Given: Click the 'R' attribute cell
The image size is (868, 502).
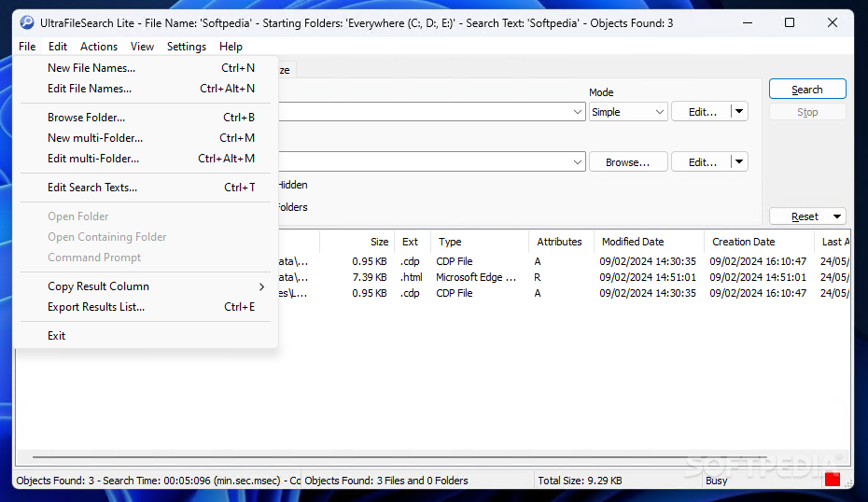Looking at the screenshot, I should pos(537,277).
